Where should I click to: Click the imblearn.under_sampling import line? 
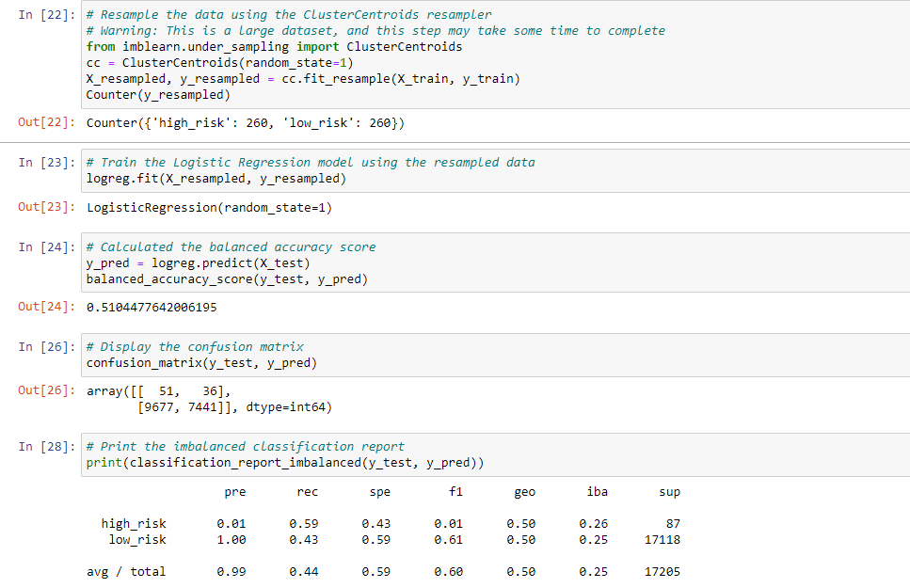point(275,47)
